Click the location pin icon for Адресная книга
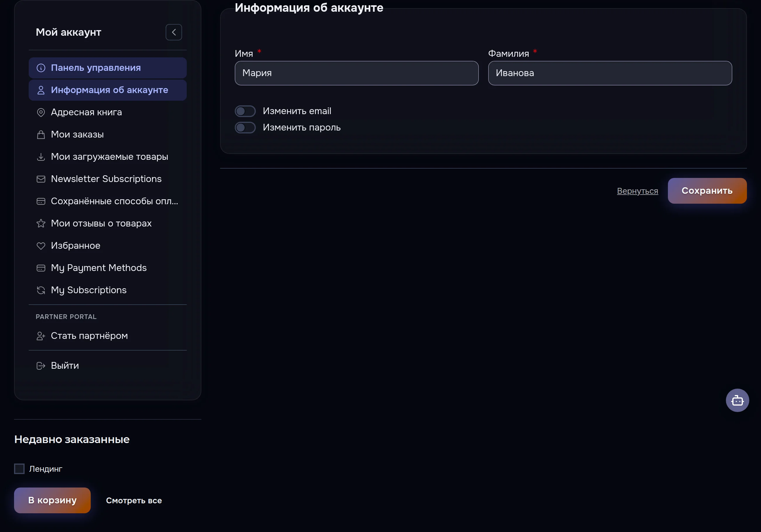761x532 pixels. coord(41,112)
